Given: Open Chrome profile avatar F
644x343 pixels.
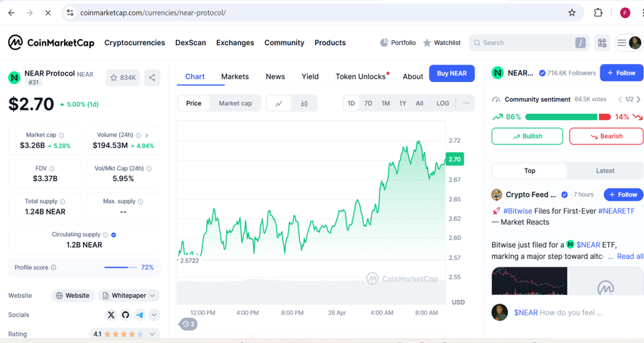Looking at the screenshot, I should click(624, 13).
